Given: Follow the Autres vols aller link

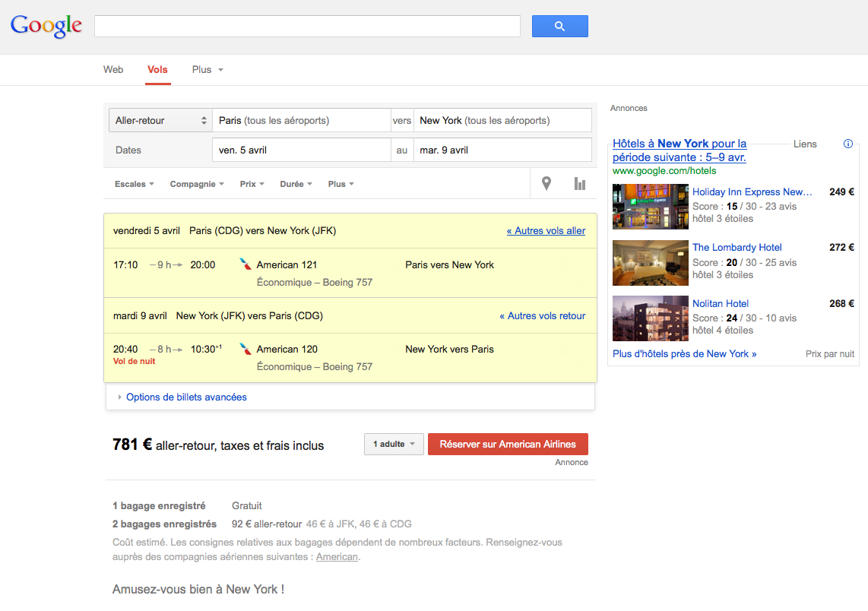Looking at the screenshot, I should click(x=546, y=231).
